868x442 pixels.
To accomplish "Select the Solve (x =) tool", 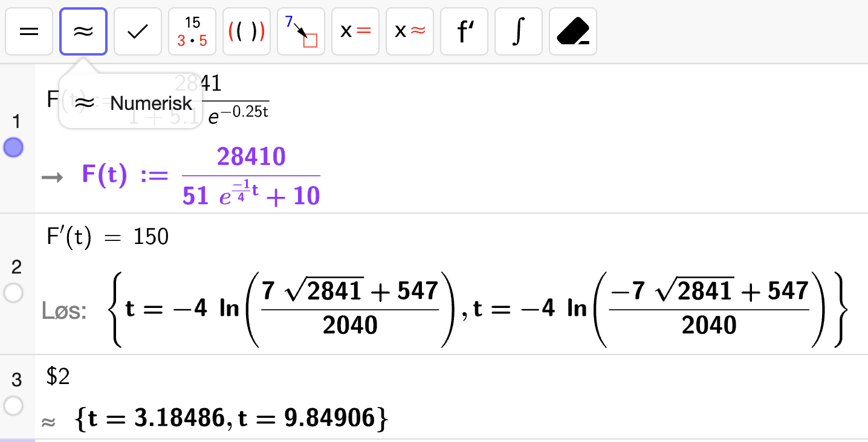I will pyautogui.click(x=355, y=31).
